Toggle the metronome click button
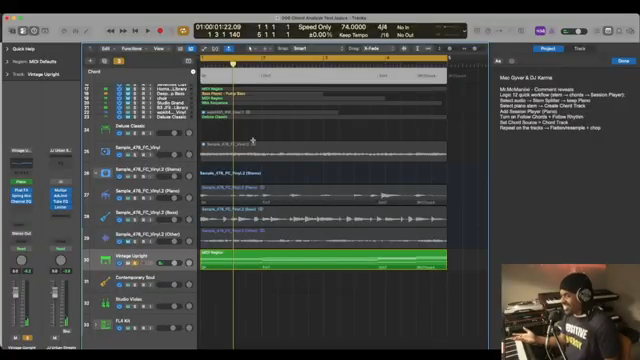Image resolution: width=640 pixels, height=360 pixels. 552,31
